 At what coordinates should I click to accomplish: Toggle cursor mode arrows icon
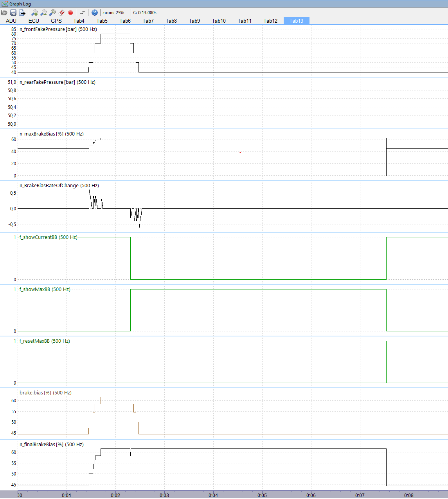pyautogui.click(x=82, y=13)
